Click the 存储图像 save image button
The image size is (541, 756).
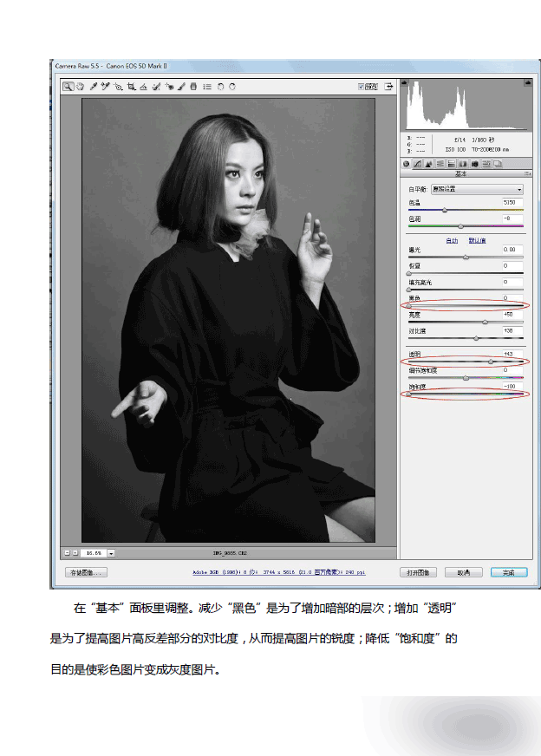click(x=86, y=572)
